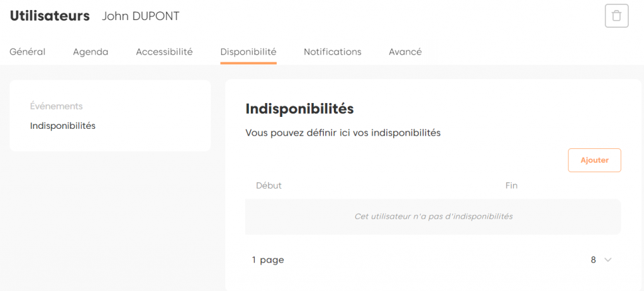Go to the Accessibilité tab

[164, 52]
